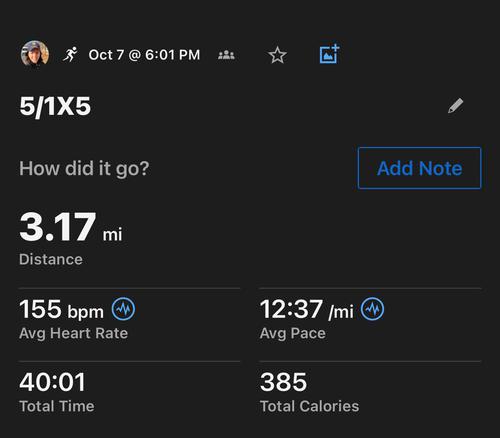Tap the user profile avatar photo
The width and height of the screenshot is (500, 438).
[x=35, y=53]
